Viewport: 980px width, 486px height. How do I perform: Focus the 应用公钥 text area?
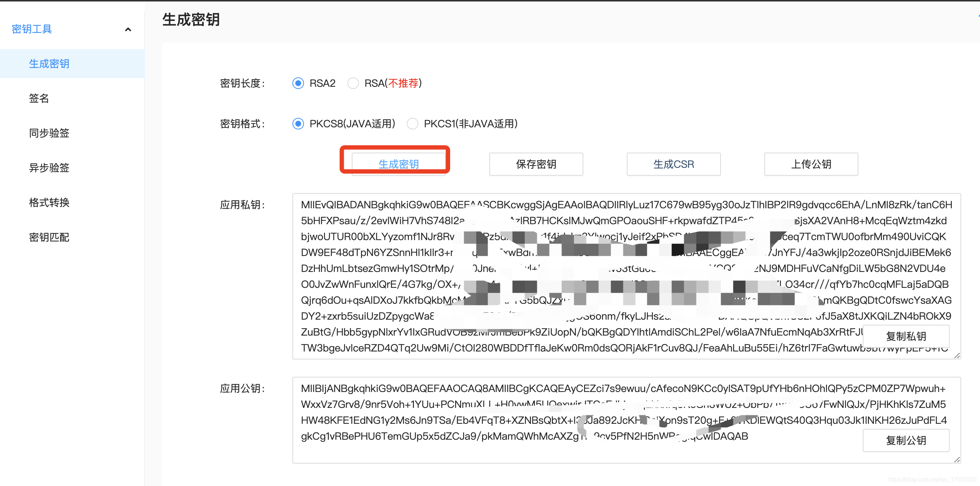[626, 420]
